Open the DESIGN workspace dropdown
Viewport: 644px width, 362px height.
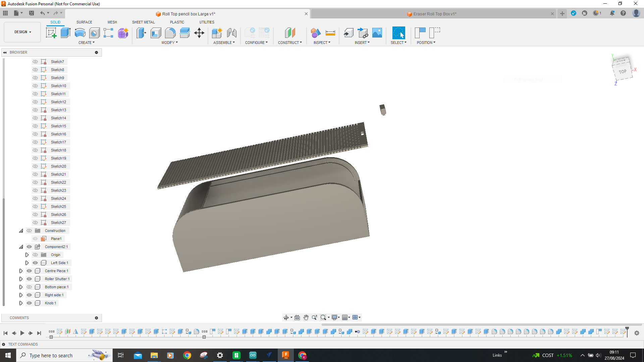pyautogui.click(x=22, y=32)
